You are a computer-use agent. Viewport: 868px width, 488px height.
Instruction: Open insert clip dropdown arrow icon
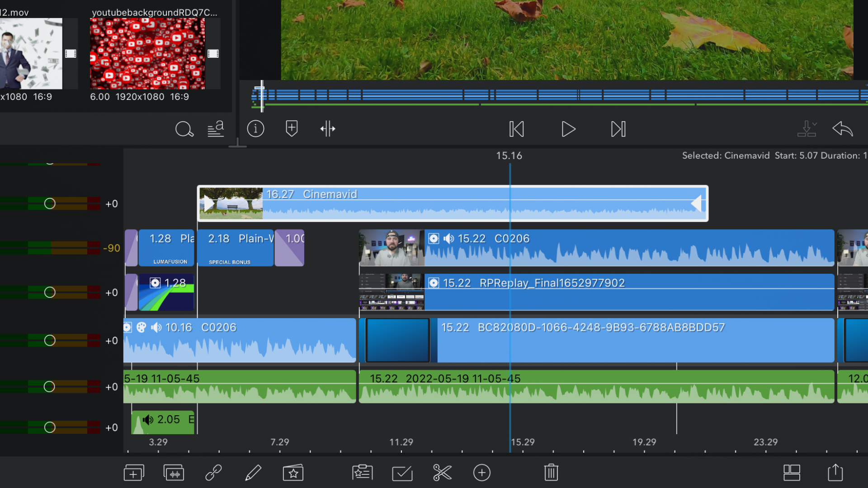point(807,129)
